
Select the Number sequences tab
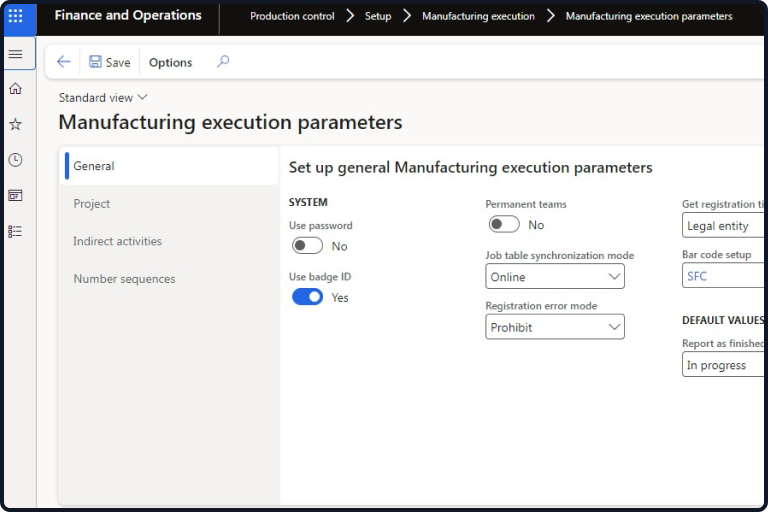click(x=169, y=279)
